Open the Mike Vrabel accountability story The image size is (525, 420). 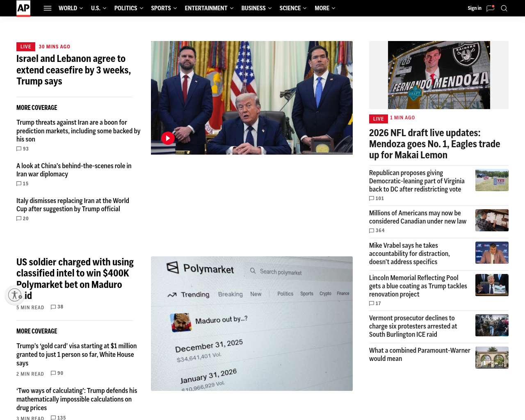[409, 253]
